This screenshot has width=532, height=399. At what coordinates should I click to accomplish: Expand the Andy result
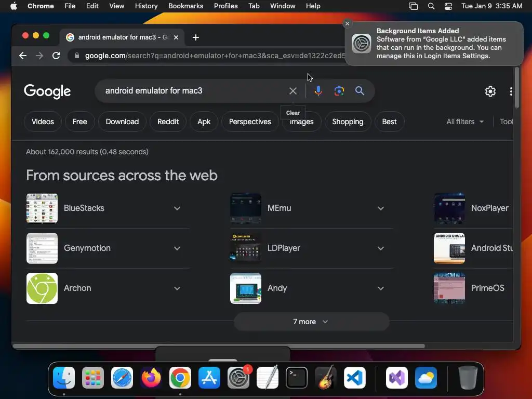click(381, 288)
